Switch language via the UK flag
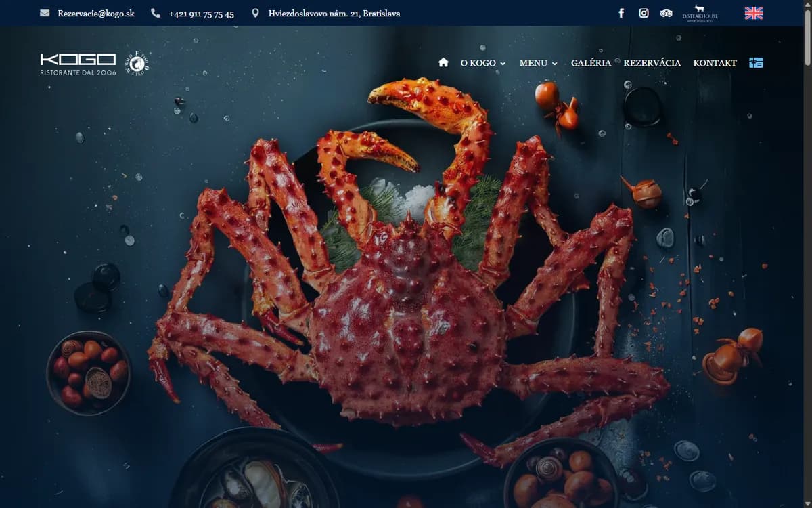Screen dimensions: 812x508 coord(754,13)
